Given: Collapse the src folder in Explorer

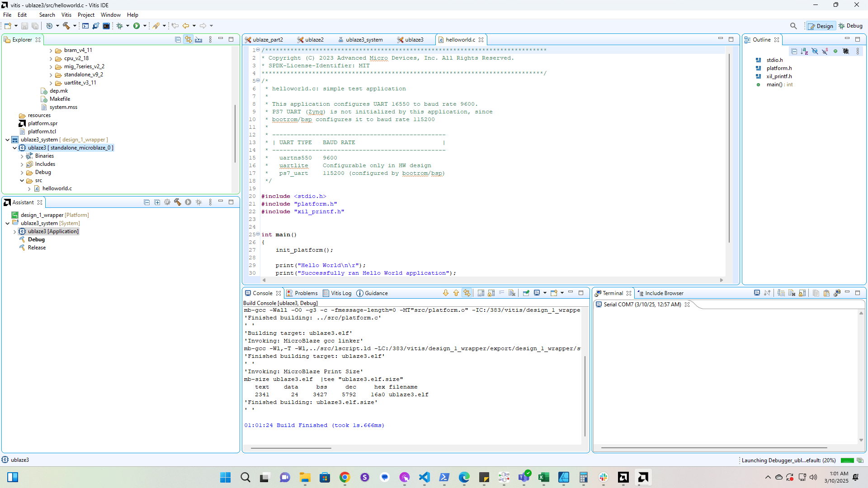Looking at the screenshot, I should point(22,181).
